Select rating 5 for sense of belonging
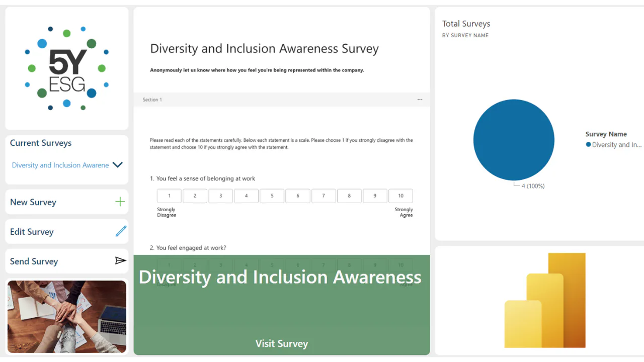 click(x=272, y=196)
